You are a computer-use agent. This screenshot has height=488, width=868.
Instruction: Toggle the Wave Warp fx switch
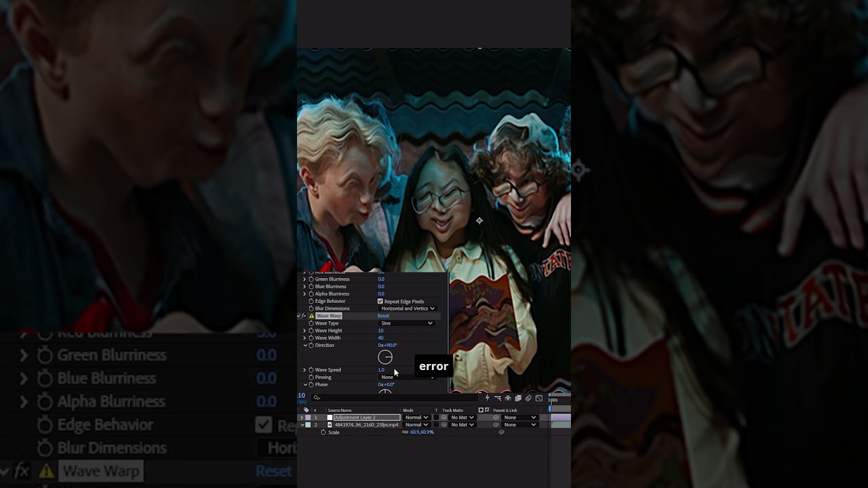point(304,316)
